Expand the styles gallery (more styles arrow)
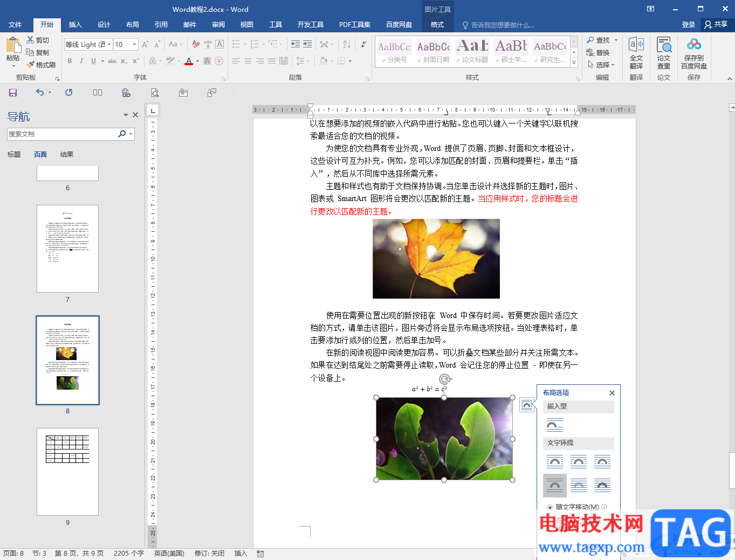The image size is (735, 560). (x=574, y=64)
